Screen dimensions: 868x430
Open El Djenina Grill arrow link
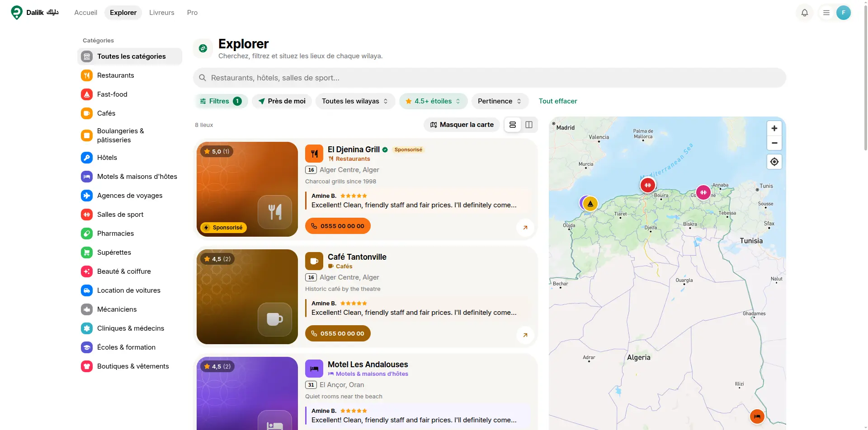click(x=525, y=228)
